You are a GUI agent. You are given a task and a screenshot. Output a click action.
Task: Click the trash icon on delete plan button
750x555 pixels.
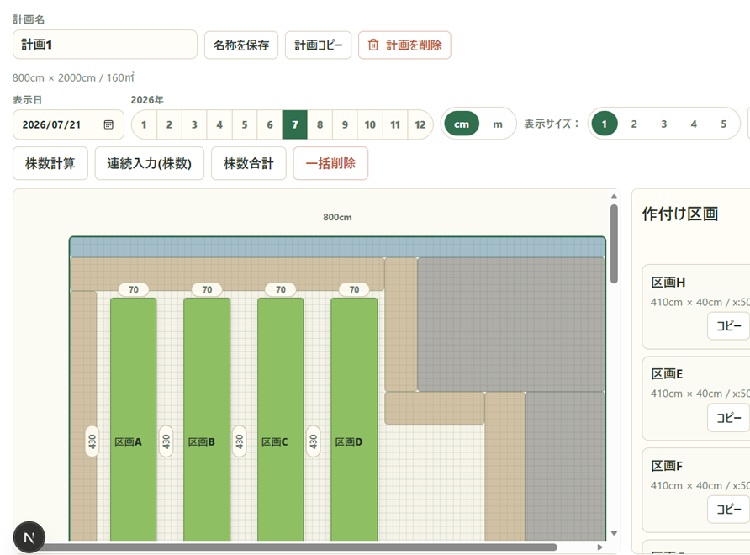[373, 45]
